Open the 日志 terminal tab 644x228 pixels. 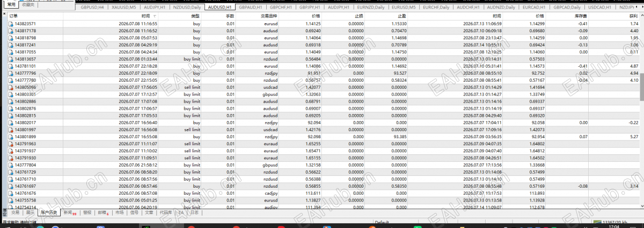[194, 212]
